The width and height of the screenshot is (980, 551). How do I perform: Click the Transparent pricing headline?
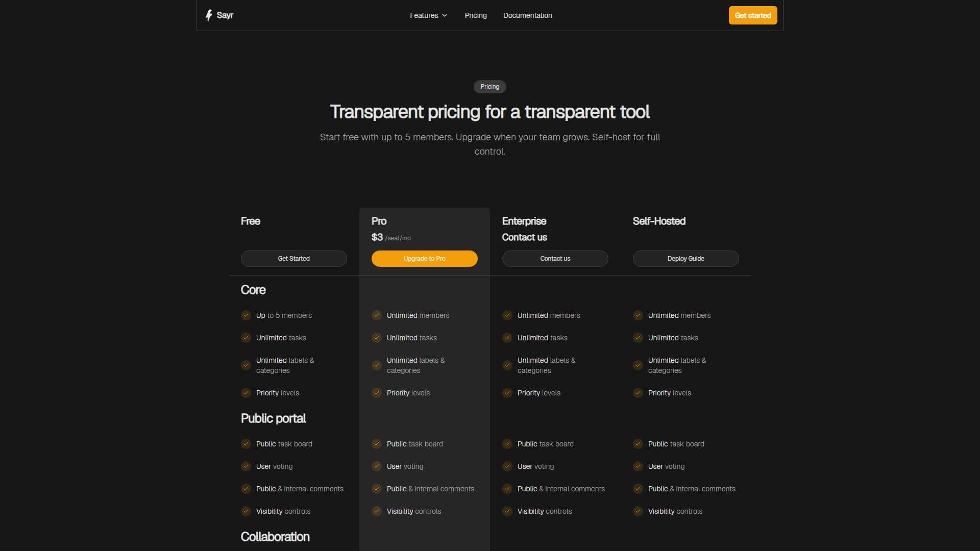pyautogui.click(x=490, y=112)
